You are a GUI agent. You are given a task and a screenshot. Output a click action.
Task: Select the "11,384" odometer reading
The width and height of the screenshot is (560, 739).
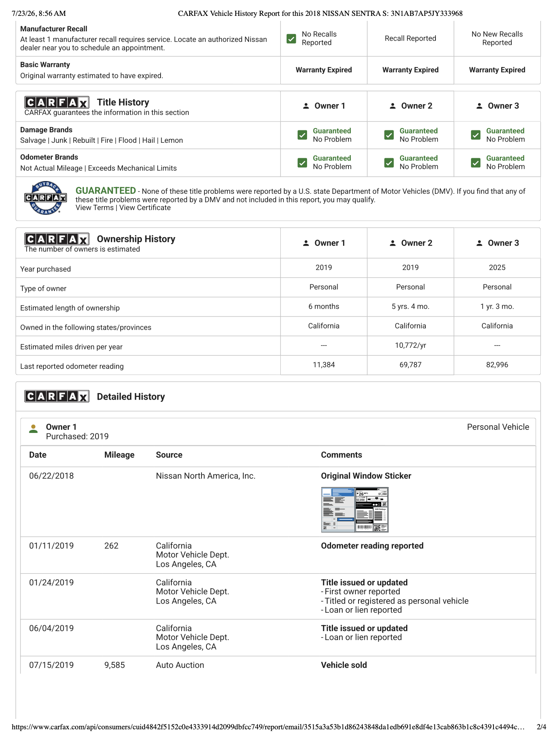tap(324, 365)
